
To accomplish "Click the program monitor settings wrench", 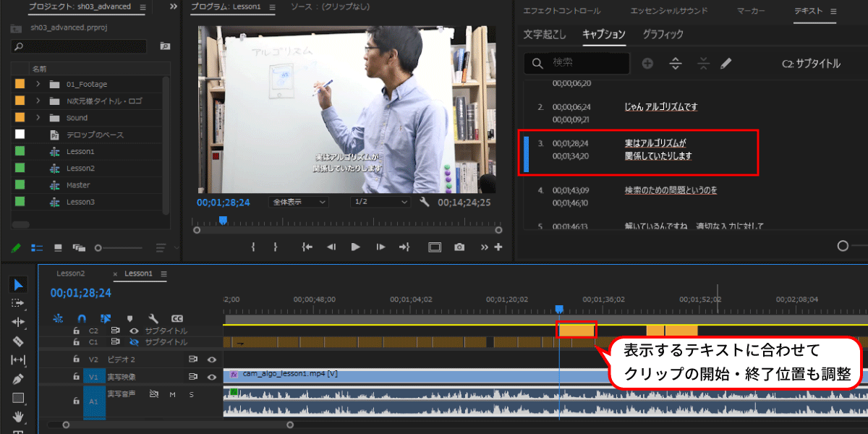I will 425,203.
